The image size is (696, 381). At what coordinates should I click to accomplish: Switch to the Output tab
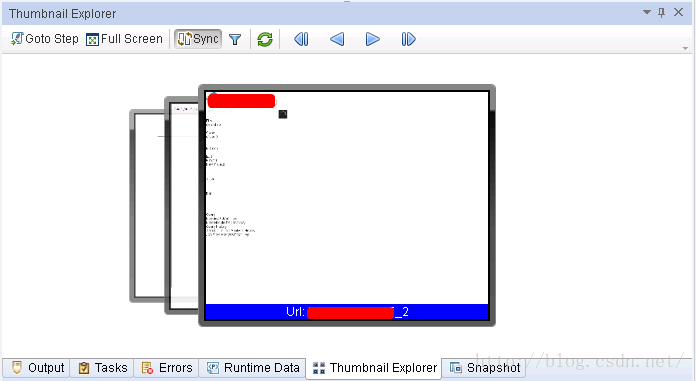36,368
